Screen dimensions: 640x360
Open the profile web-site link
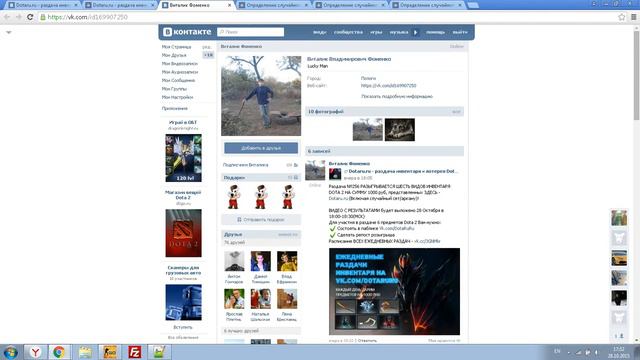point(389,86)
